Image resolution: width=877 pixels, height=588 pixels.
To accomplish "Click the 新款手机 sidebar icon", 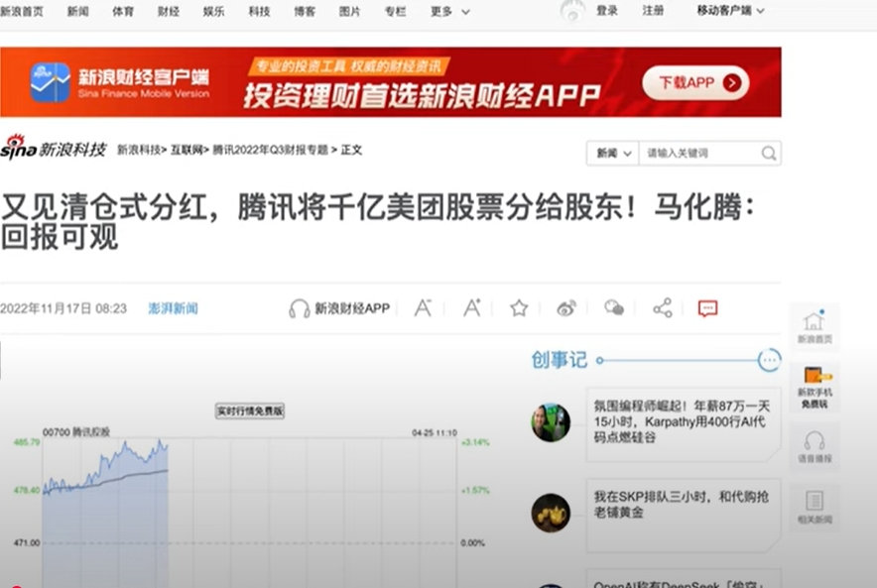I will [x=814, y=387].
